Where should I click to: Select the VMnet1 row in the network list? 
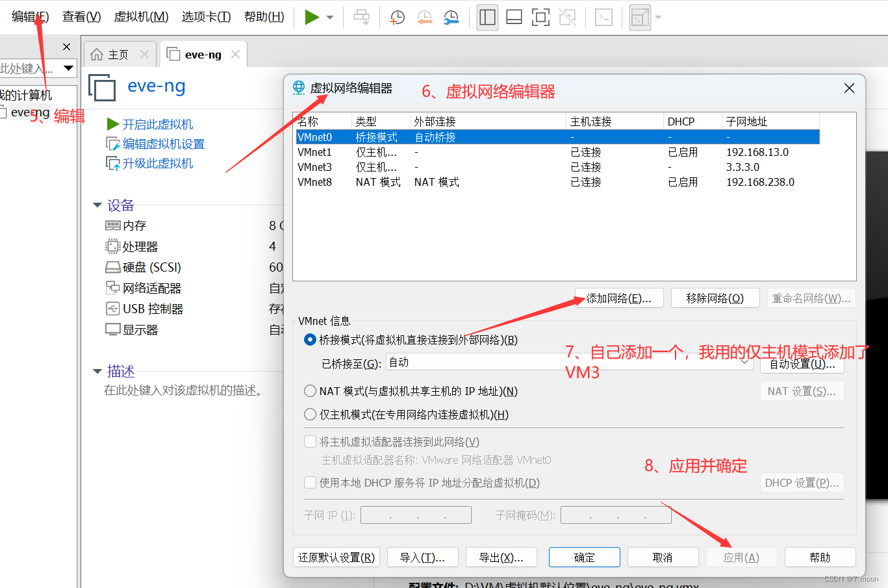557,152
